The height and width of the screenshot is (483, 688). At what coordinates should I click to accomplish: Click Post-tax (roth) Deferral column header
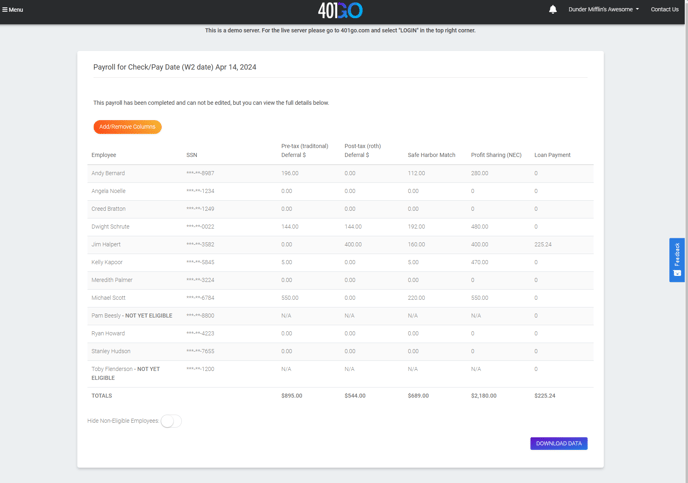tap(362, 151)
